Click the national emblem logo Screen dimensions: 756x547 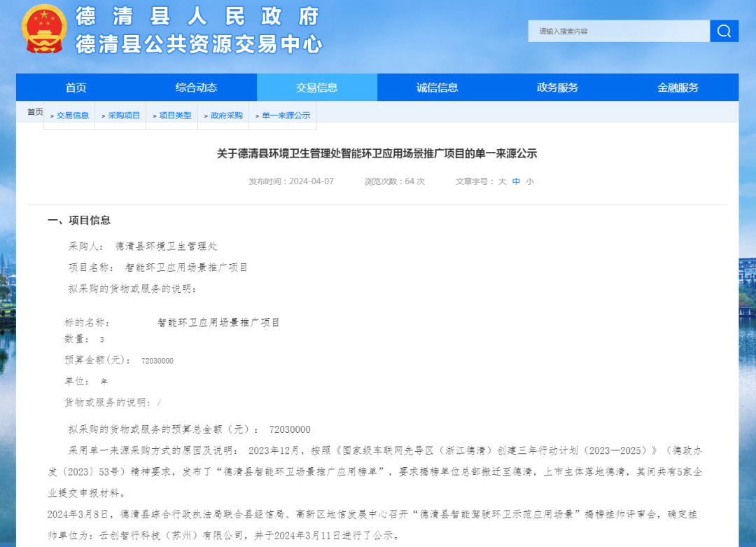[x=43, y=29]
